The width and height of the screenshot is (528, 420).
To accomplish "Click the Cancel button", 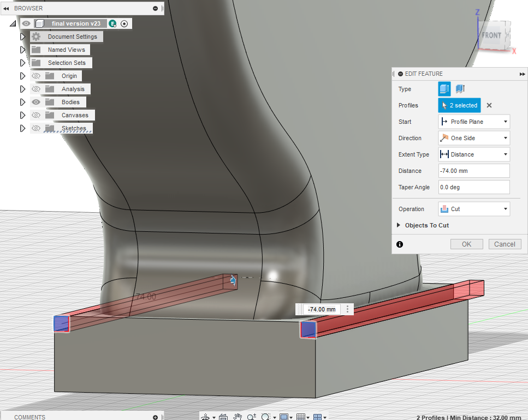I will (x=505, y=244).
